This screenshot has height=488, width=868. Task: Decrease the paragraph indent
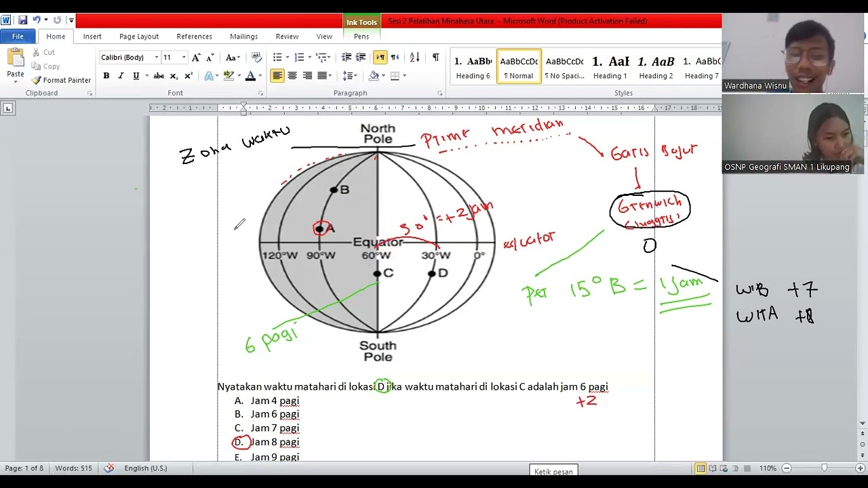pyautogui.click(x=347, y=58)
